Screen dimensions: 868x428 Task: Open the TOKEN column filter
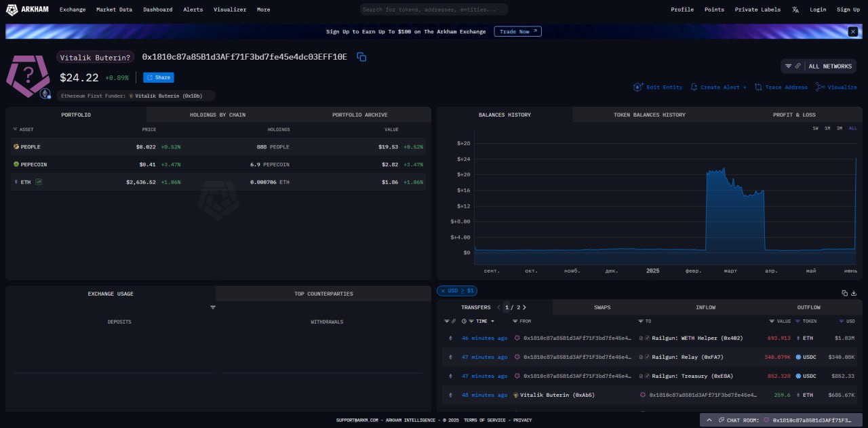pos(798,322)
